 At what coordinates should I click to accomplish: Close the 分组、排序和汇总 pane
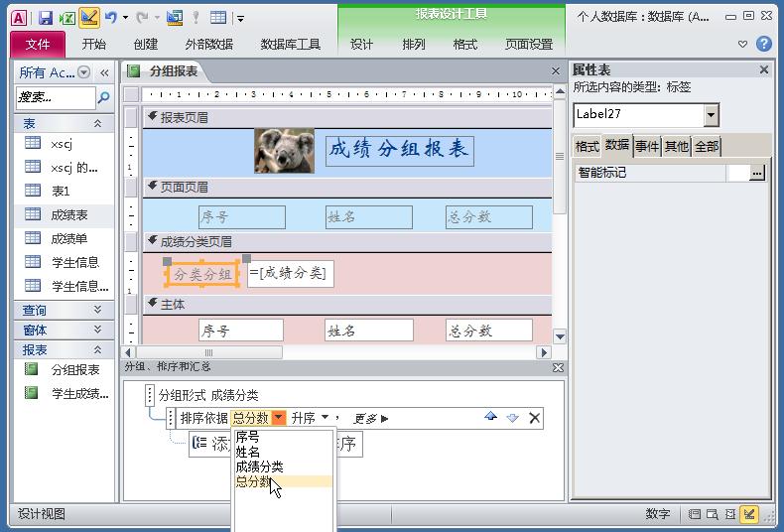[x=558, y=367]
